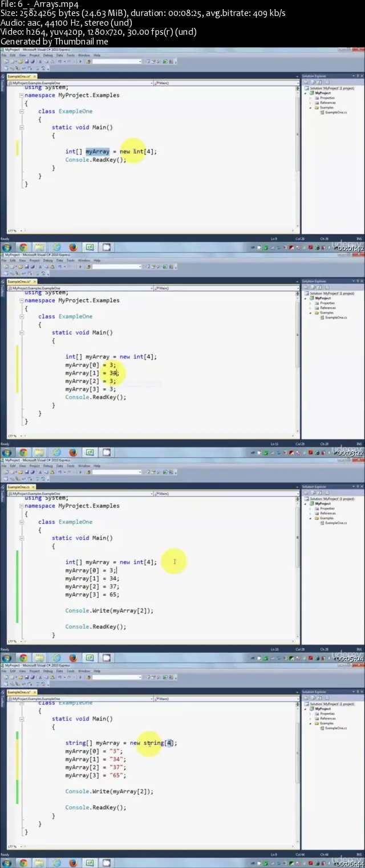Open the folder icon on the 00:05:04 frame taskbar
The image size is (365, 868).
coord(39,658)
